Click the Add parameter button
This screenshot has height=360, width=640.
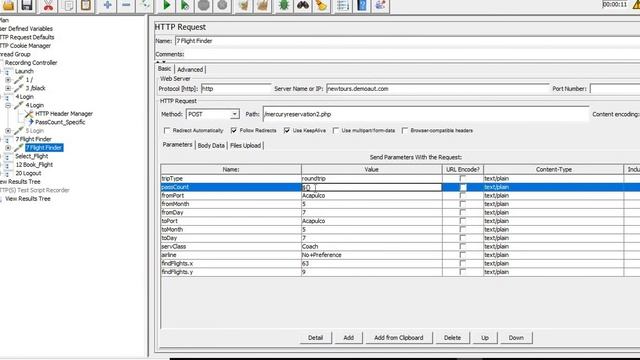(x=349, y=338)
